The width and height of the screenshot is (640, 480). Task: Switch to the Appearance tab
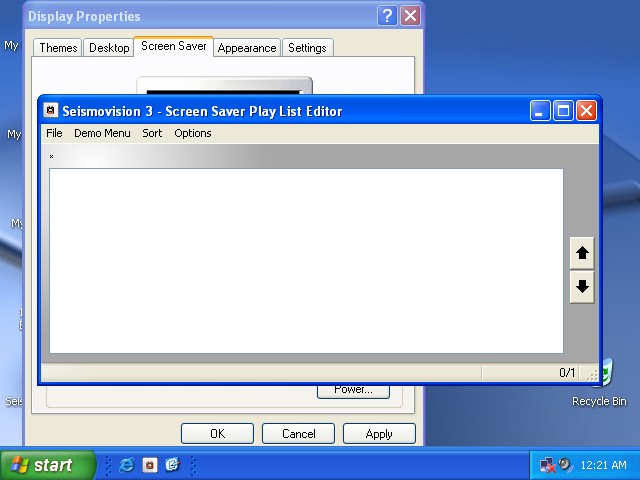tap(247, 48)
